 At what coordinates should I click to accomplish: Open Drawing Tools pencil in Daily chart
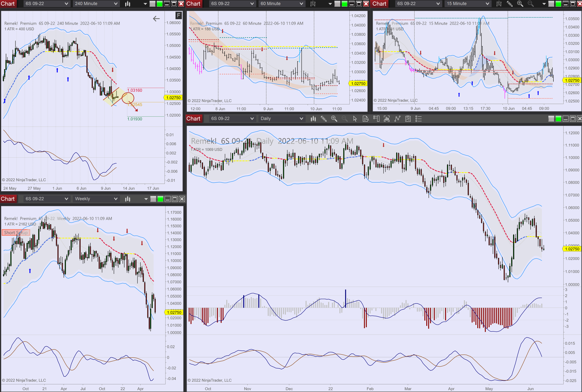click(x=324, y=119)
